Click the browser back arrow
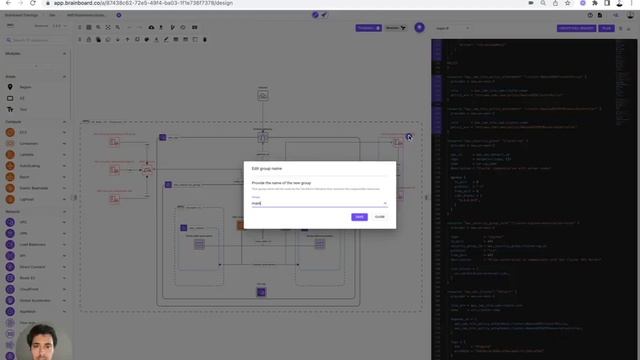 [x=8, y=3]
